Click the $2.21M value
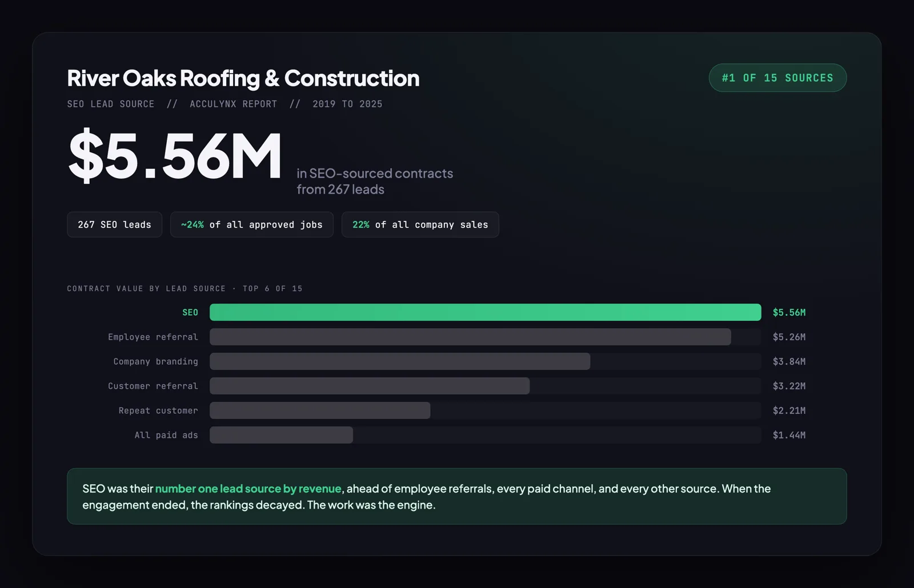Viewport: 914px width, 588px height. point(789,411)
